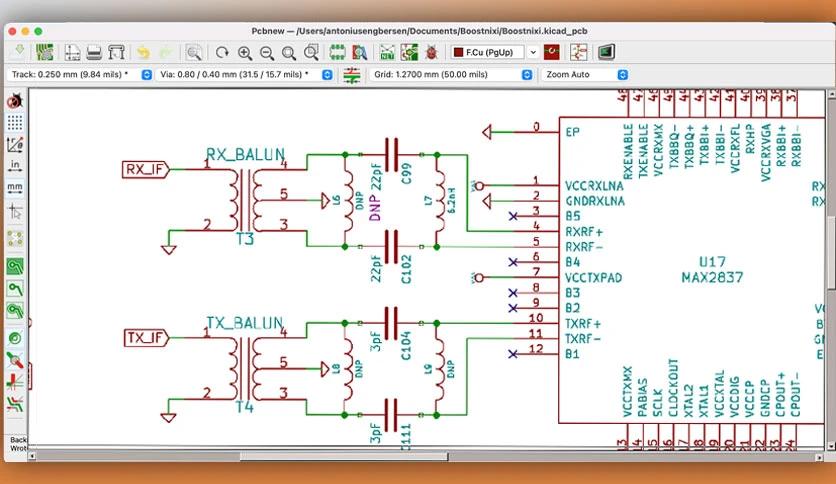836x484 pixels.
Task: Click the U17 reference designator
Action: (712, 262)
